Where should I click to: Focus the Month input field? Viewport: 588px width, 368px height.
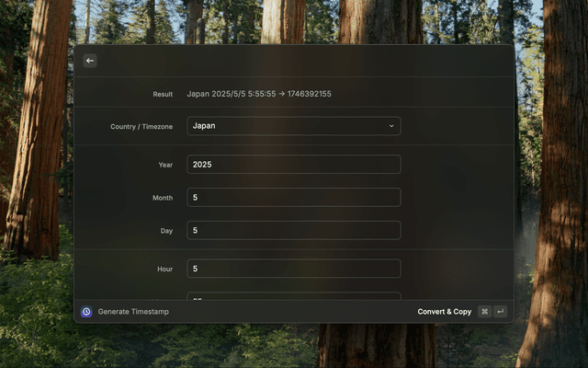point(293,198)
